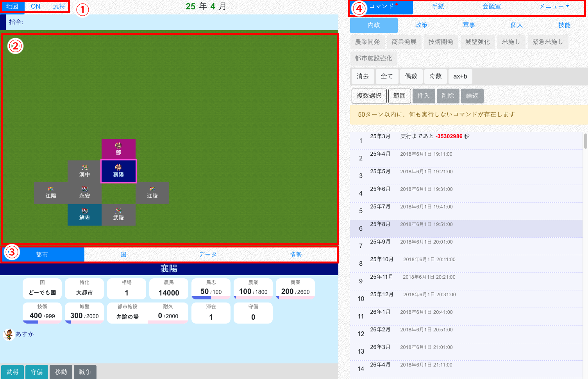Select the 襄陽 city tile on map
The width and height of the screenshot is (588, 379).
tap(118, 171)
